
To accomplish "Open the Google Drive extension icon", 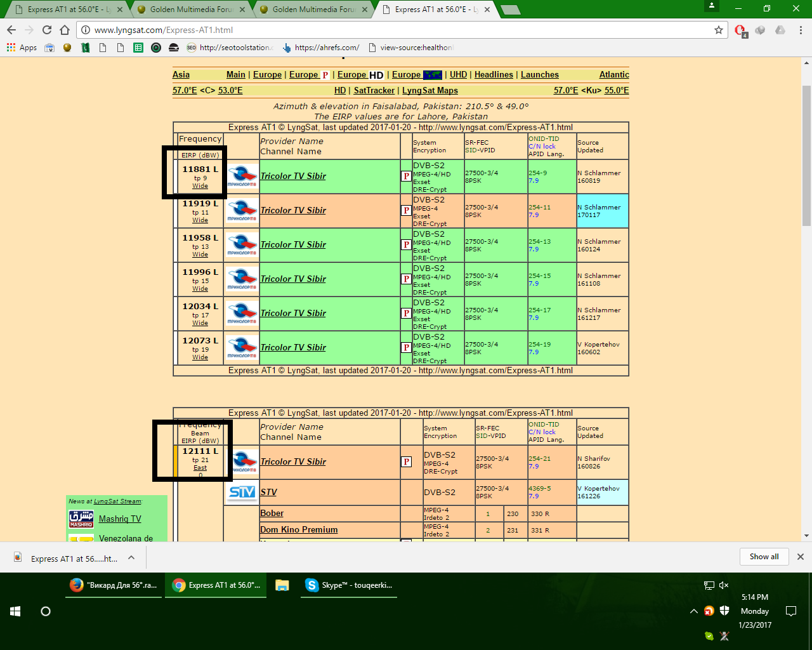I will click(x=780, y=30).
